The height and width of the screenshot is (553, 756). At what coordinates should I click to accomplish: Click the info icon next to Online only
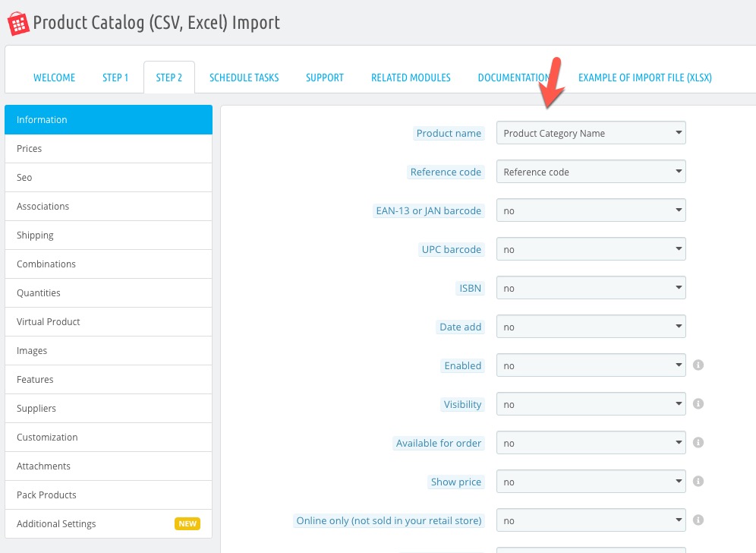pos(698,520)
